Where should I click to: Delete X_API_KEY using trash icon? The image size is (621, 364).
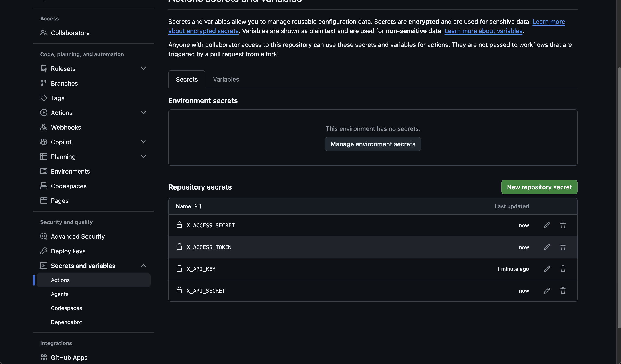(563, 269)
